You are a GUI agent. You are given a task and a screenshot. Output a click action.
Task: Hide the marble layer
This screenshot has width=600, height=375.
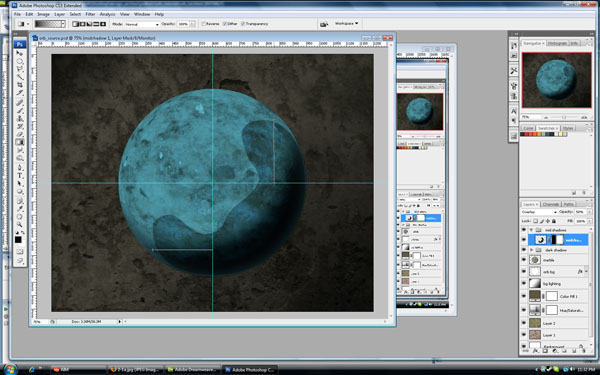point(524,260)
